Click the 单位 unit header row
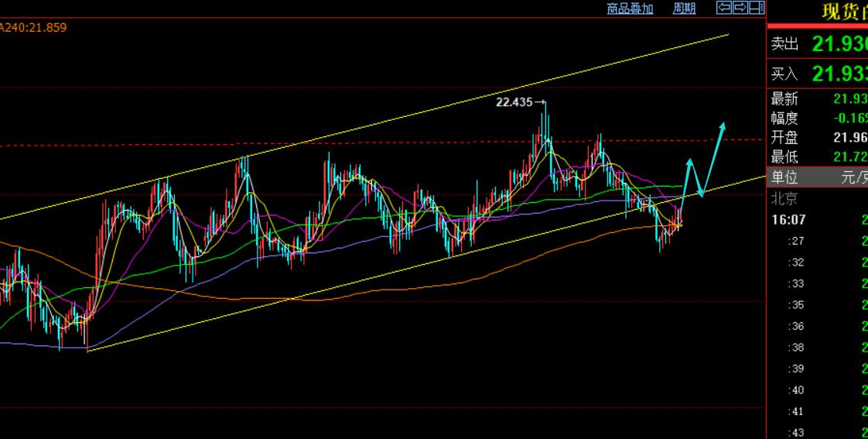Viewport: 868px width, 439px height. (x=818, y=178)
